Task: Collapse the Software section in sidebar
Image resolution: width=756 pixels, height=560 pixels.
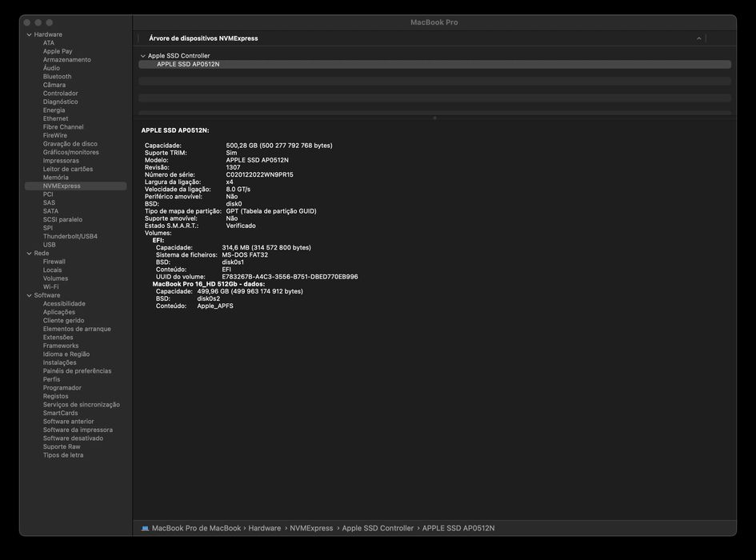Action: point(29,295)
